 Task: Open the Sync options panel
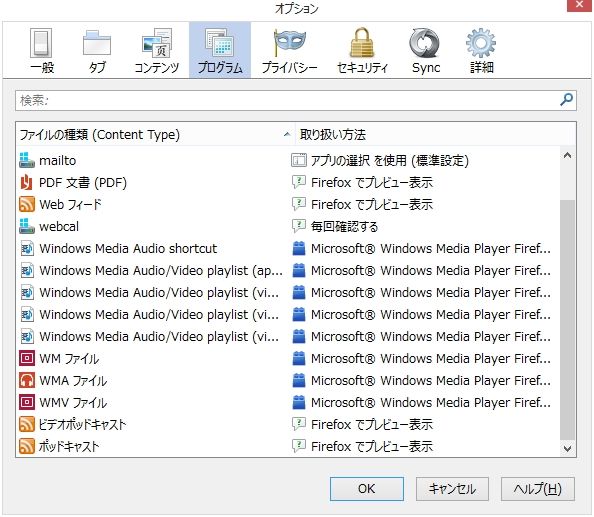click(x=426, y=51)
